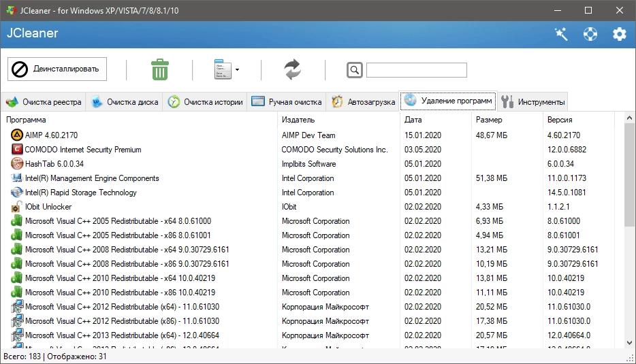Click the Visual C++ 2012 (x86) row icon
The height and width of the screenshot is (364, 636).
16,321
